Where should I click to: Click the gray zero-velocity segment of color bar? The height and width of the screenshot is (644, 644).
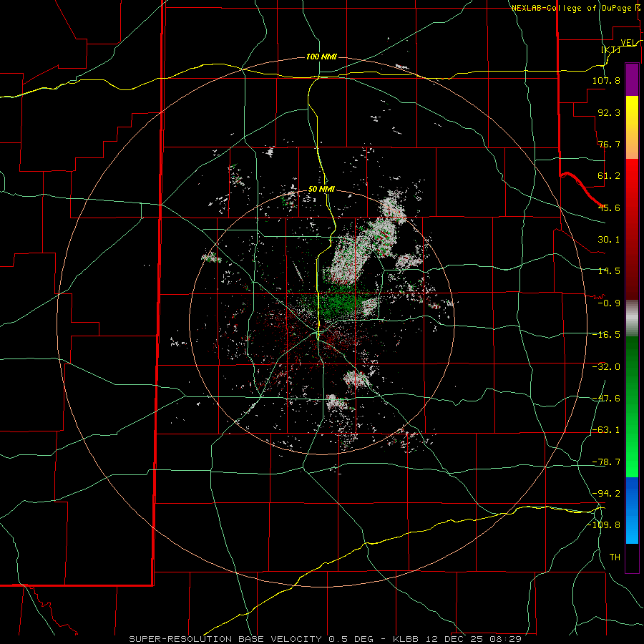632,318
